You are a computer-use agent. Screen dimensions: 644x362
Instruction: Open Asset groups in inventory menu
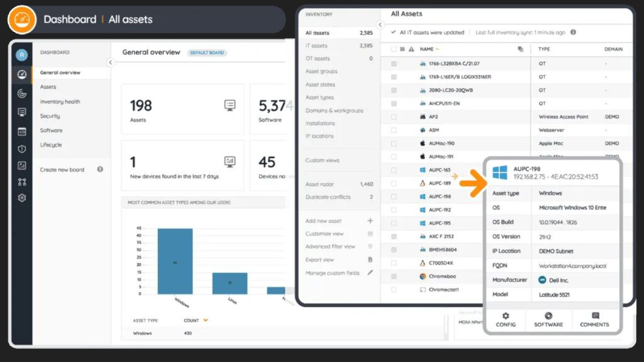[321, 72]
